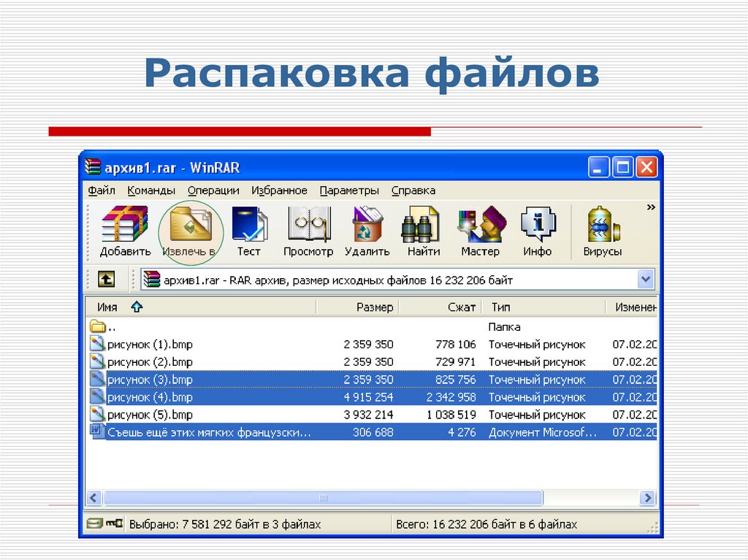Viewport: 748px width, 560px height.
Task: Sort by the Тип column header
Action: 543,307
